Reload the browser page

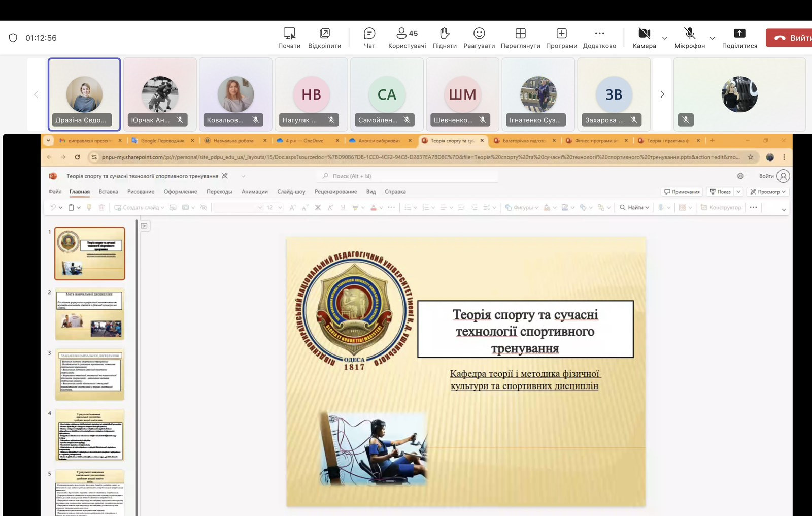point(77,157)
